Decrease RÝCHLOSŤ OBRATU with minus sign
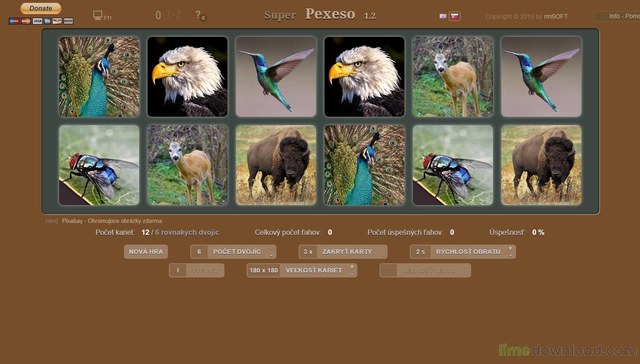 tap(510, 255)
